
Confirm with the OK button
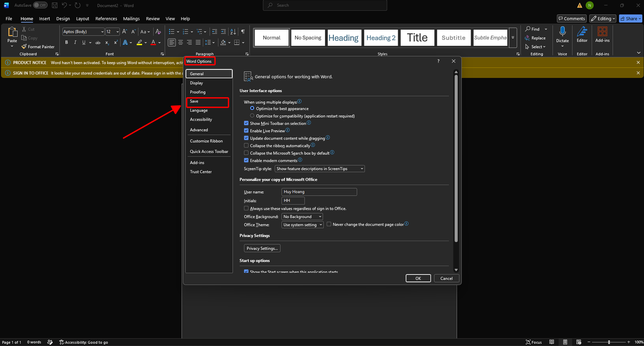[418, 278]
